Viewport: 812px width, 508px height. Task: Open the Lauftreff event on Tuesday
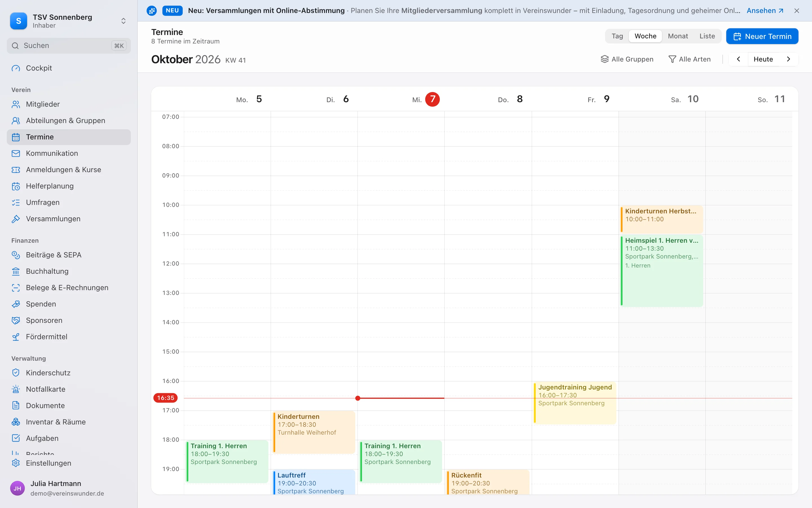point(314,483)
